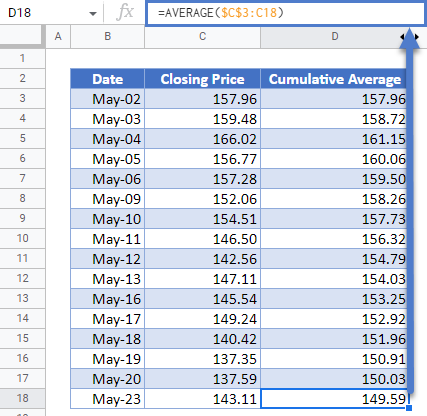Screen dimensions: 427x416
Task: Click cumulative average 157.73
Action: tap(335, 219)
